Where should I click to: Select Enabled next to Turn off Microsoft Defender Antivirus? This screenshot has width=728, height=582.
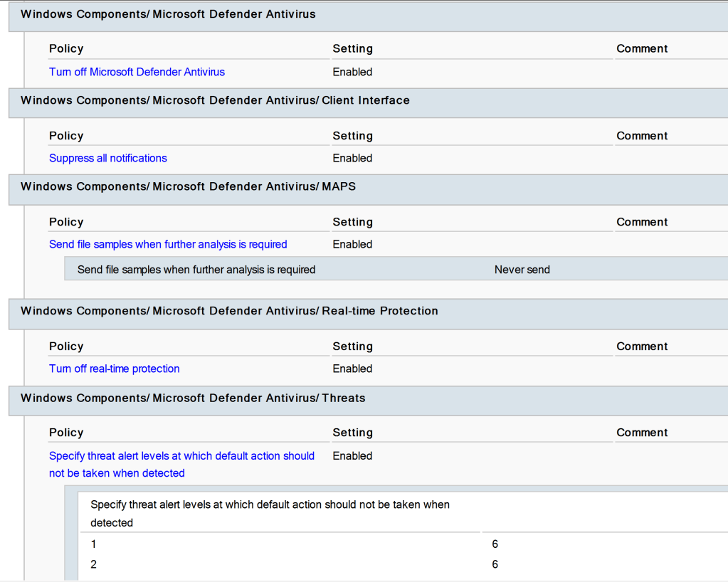click(352, 72)
